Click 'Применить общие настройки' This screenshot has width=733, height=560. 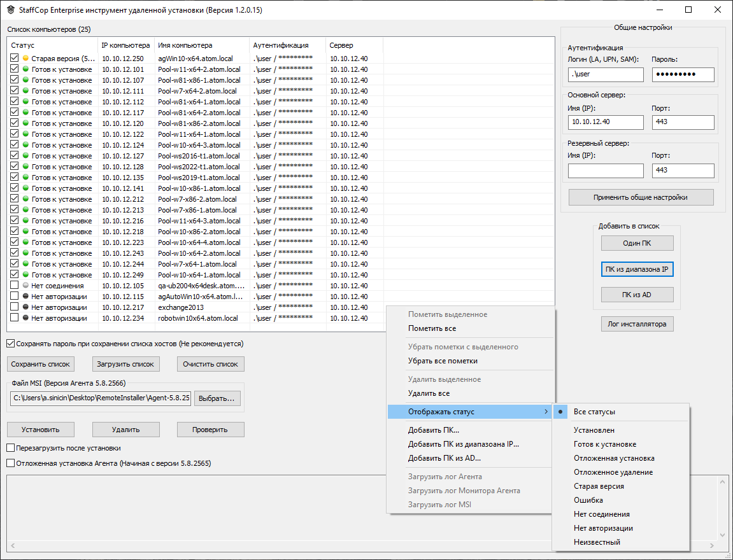pyautogui.click(x=641, y=197)
